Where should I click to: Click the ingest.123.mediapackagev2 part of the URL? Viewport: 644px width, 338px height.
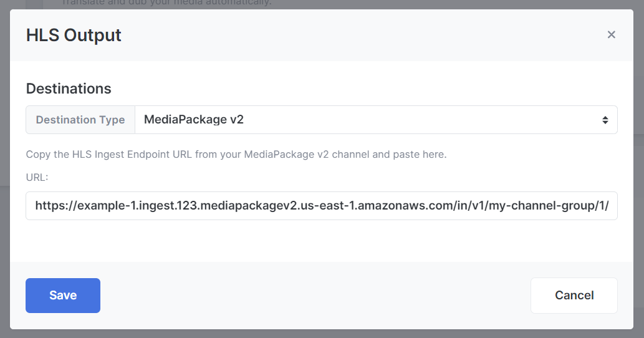pyautogui.click(x=218, y=205)
